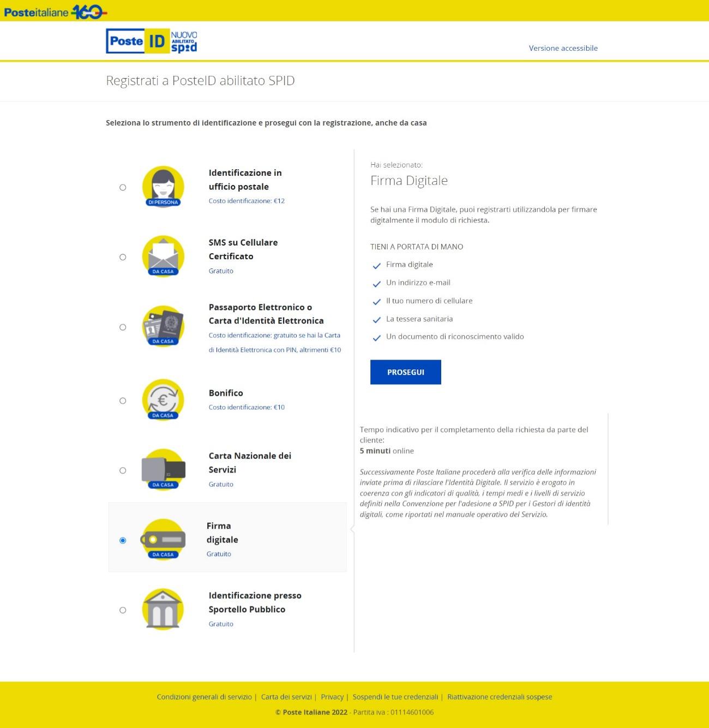This screenshot has width=709, height=728.
Task: Select the Carta Nazionale dei Servizi radio button
Action: pyautogui.click(x=123, y=470)
